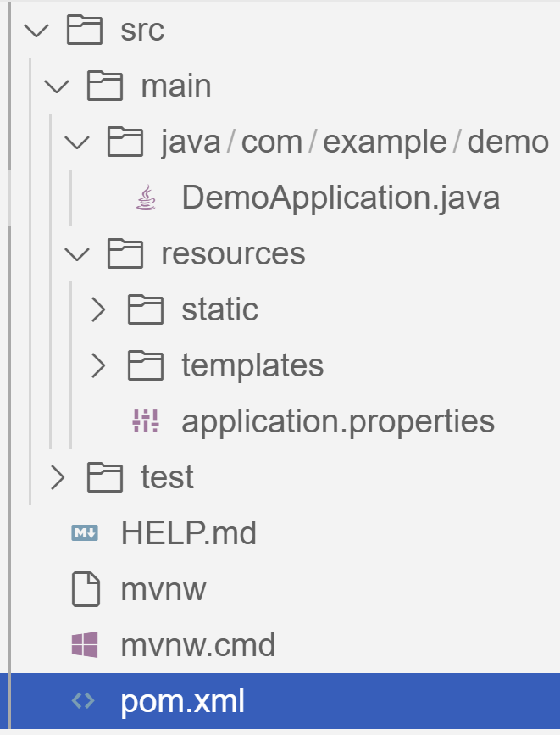Click the folder icon beside resources

(127, 253)
